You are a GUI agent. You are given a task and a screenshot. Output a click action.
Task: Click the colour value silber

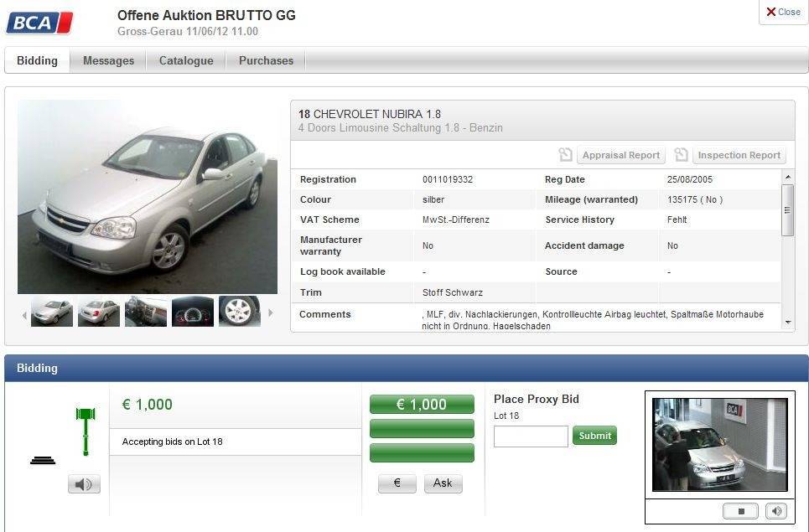[433, 199]
